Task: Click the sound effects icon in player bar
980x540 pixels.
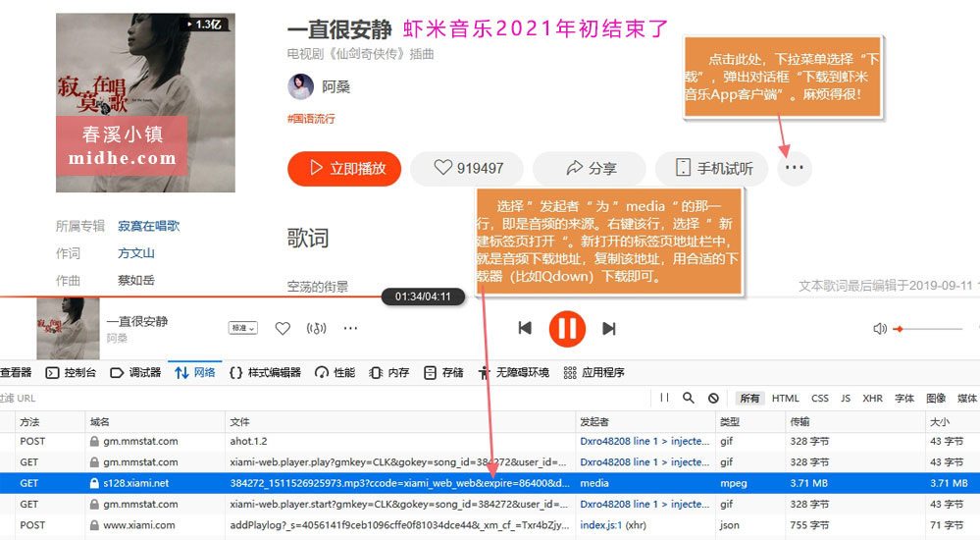Action: click(316, 328)
